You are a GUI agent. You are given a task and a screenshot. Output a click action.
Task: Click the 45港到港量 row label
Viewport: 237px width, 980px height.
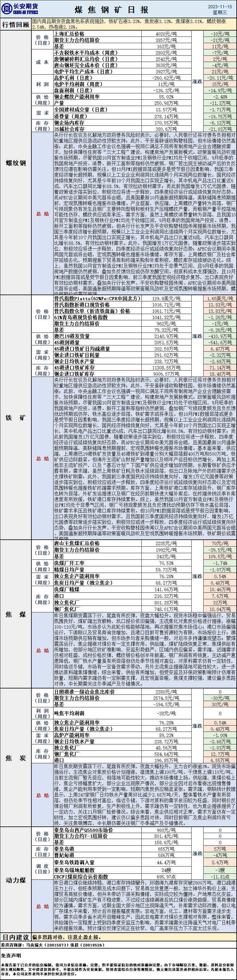67,342
